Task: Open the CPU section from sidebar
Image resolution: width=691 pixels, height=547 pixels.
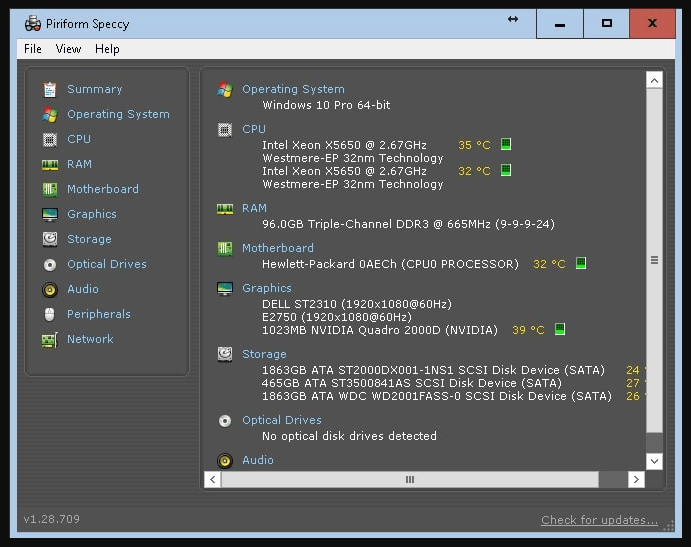Action: [x=79, y=139]
